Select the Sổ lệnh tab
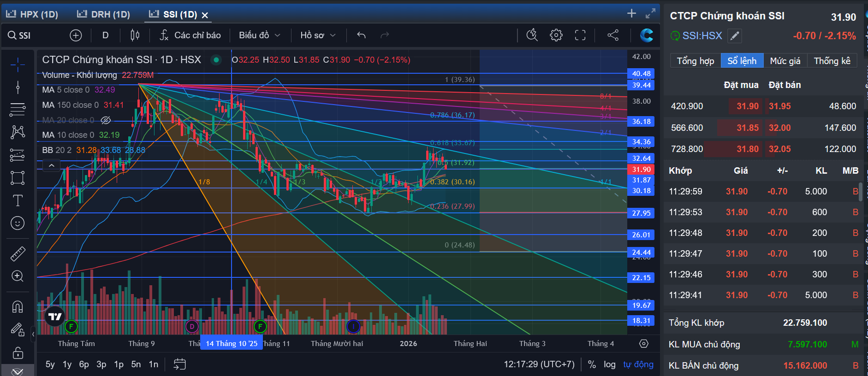This screenshot has width=868, height=376. pos(742,61)
